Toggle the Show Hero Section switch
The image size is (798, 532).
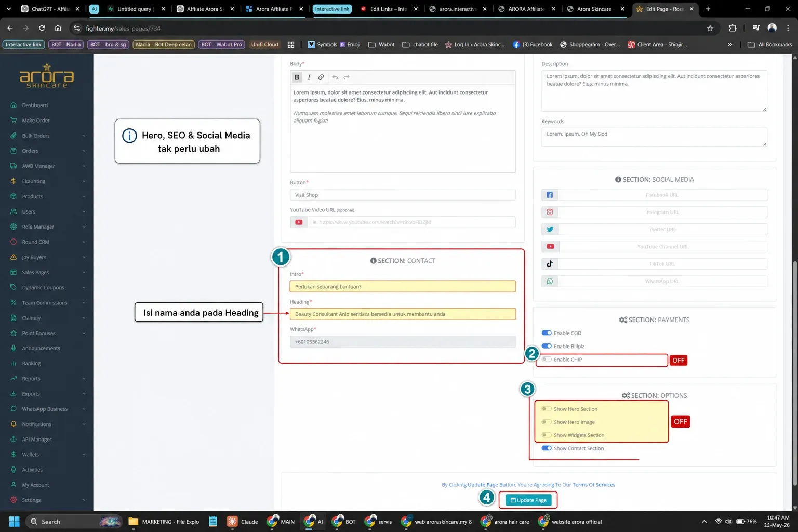[547, 409]
